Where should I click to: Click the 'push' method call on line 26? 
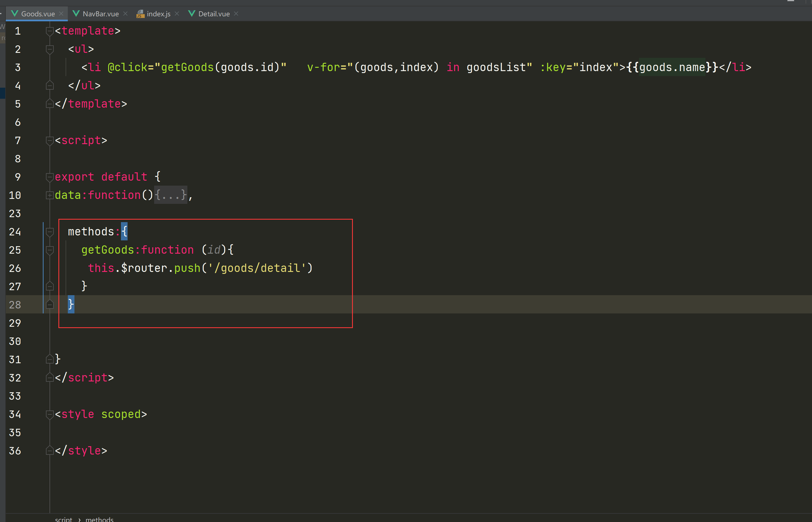tap(187, 268)
